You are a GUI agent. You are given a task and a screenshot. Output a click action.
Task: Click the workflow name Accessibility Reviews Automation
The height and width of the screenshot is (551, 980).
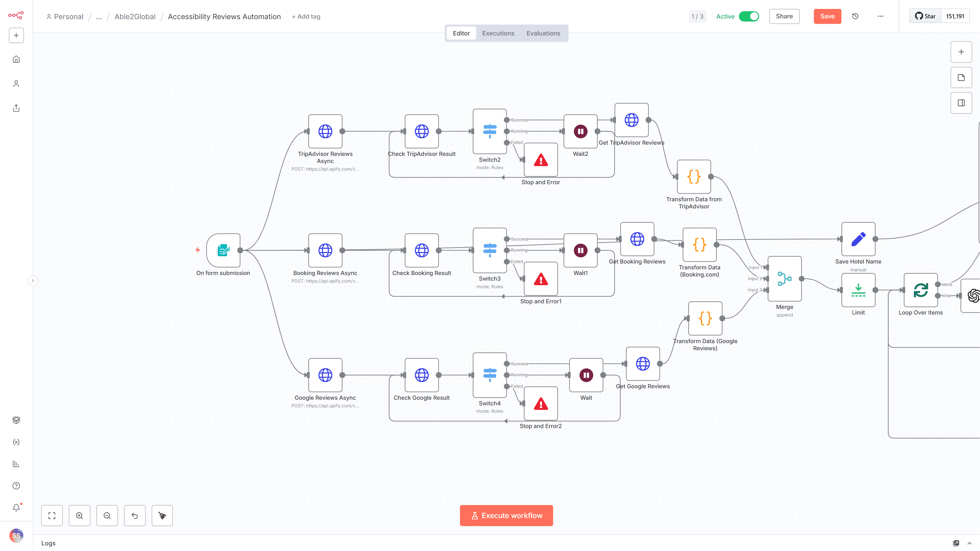click(225, 17)
